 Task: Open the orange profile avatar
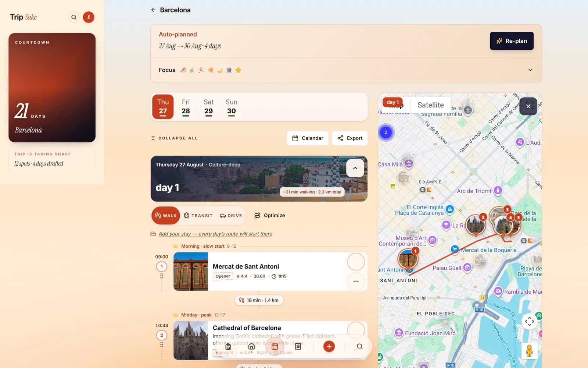[x=89, y=17]
